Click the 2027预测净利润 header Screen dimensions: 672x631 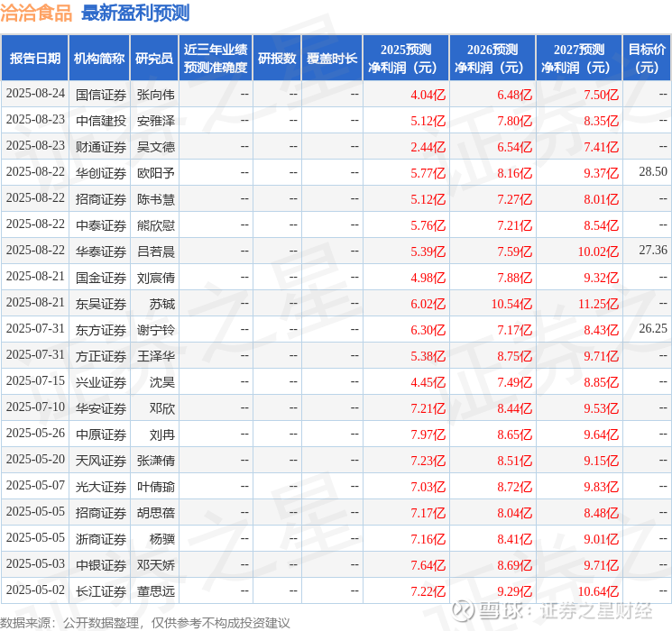(x=579, y=59)
